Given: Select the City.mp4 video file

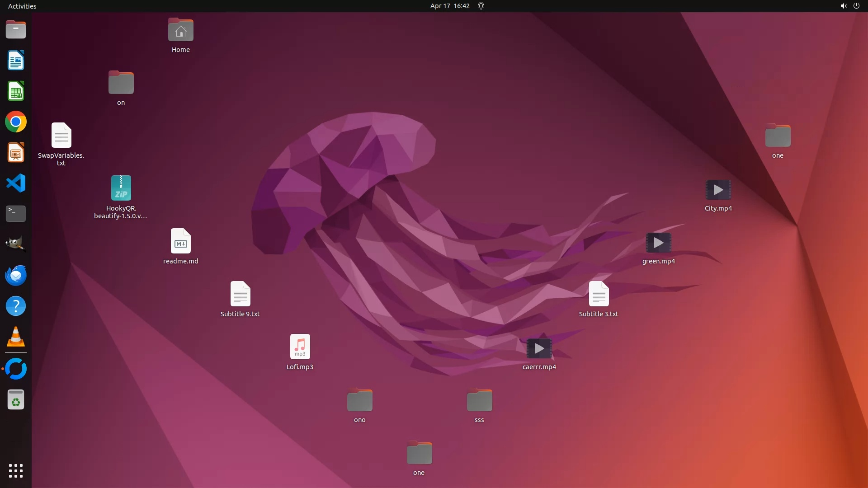Looking at the screenshot, I should coord(718,190).
